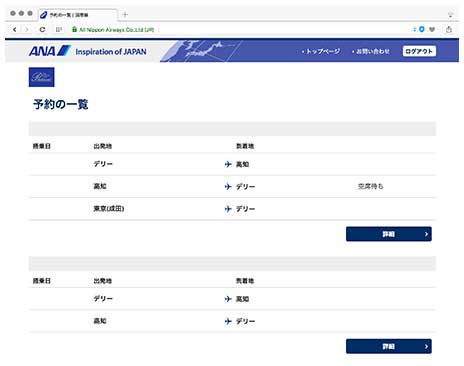
Task: Click the blue shield extension icon
Action: click(x=421, y=29)
